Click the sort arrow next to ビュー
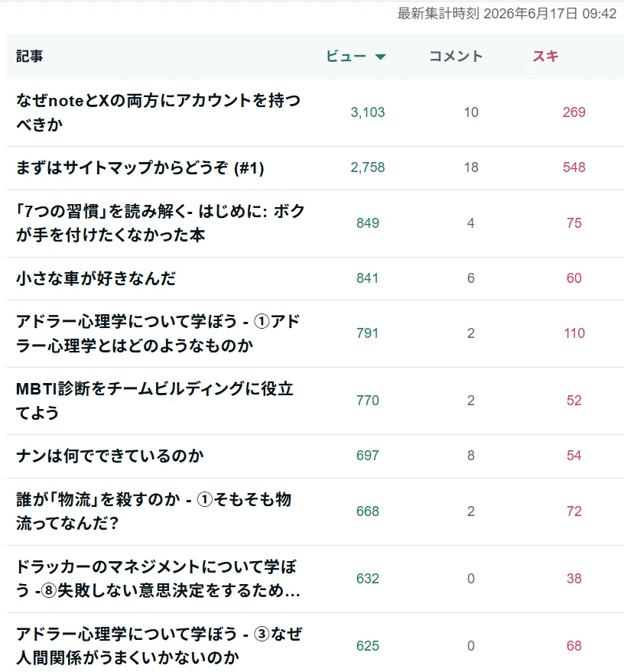 point(380,57)
